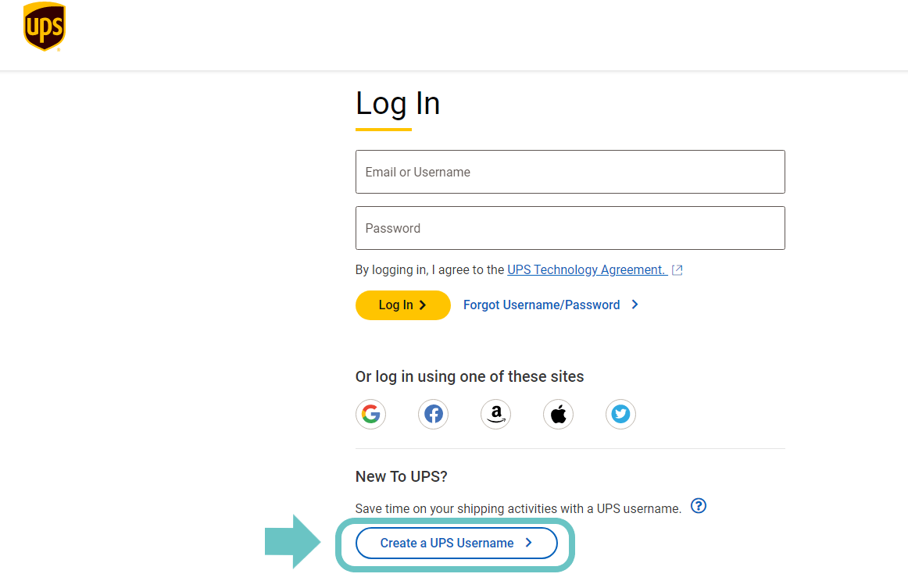Open the UPS Technology Agreement link
This screenshot has height=588, width=908.
587,269
